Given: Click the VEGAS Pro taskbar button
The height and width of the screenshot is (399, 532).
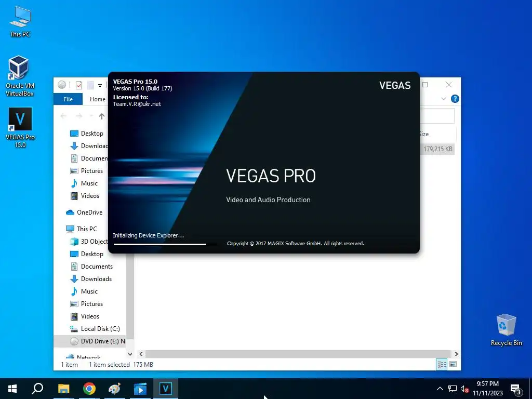Looking at the screenshot, I should point(166,389).
